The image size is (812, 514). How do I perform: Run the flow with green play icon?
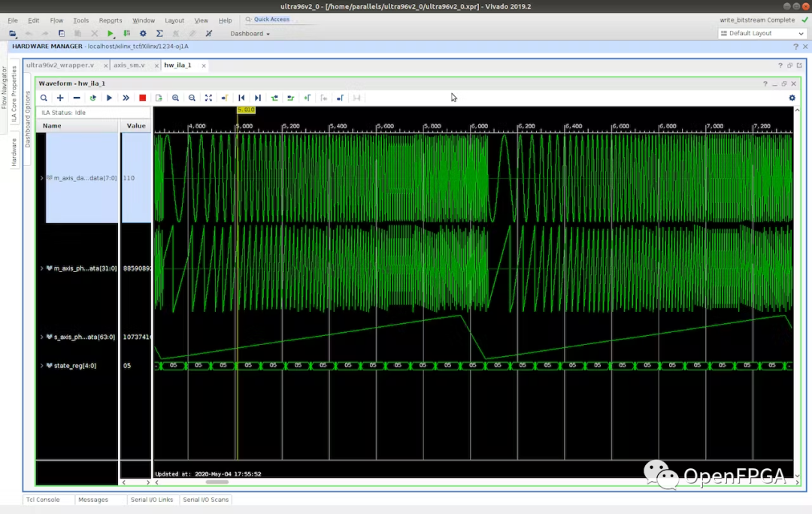pyautogui.click(x=110, y=34)
